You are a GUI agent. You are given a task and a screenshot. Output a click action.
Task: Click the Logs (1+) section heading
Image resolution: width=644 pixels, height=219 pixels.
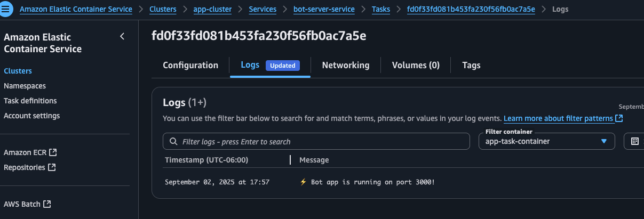(185, 102)
